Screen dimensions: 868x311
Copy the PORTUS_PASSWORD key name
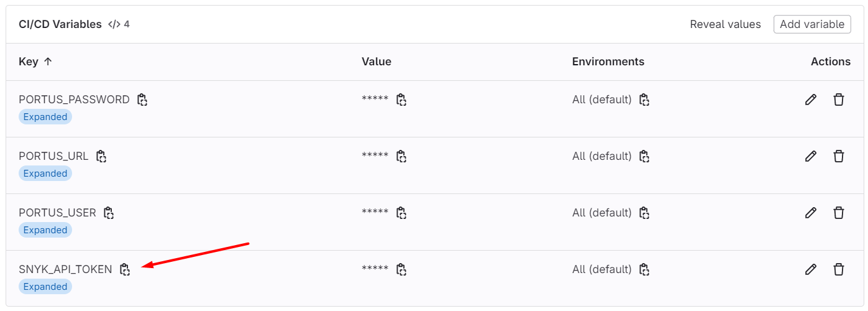pos(142,100)
